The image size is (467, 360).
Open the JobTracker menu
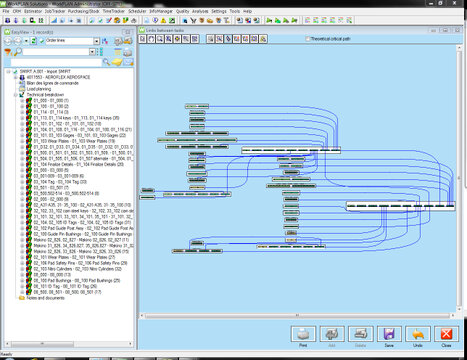pos(55,11)
